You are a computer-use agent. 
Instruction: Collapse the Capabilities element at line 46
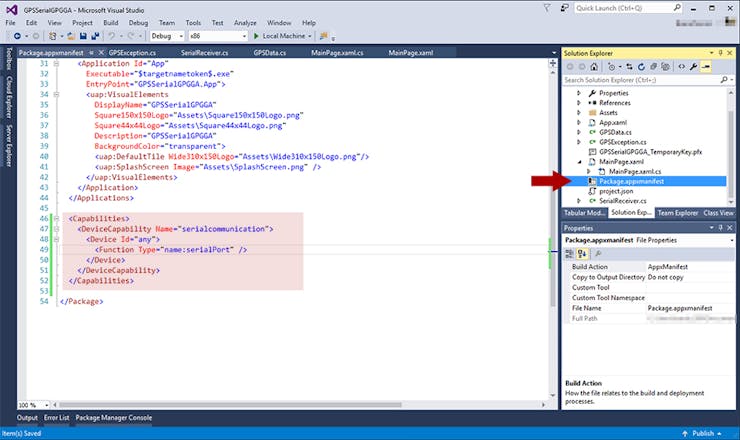click(56, 219)
